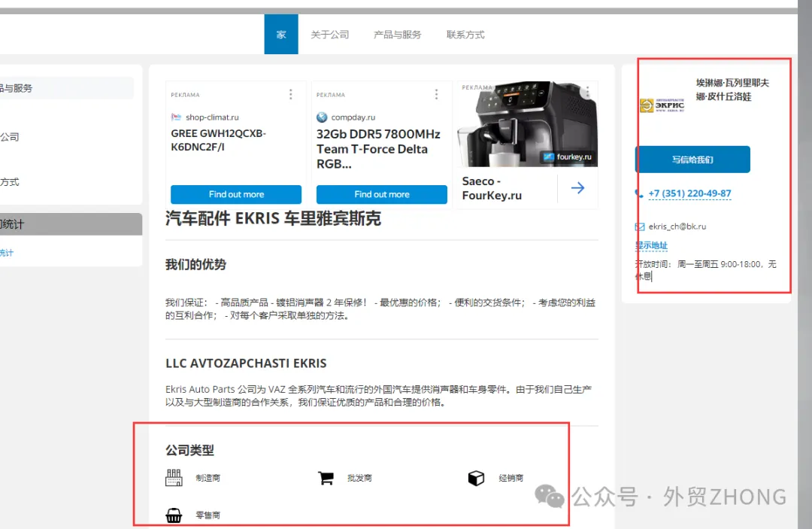Click the 零售商 basket icon

tap(174, 515)
